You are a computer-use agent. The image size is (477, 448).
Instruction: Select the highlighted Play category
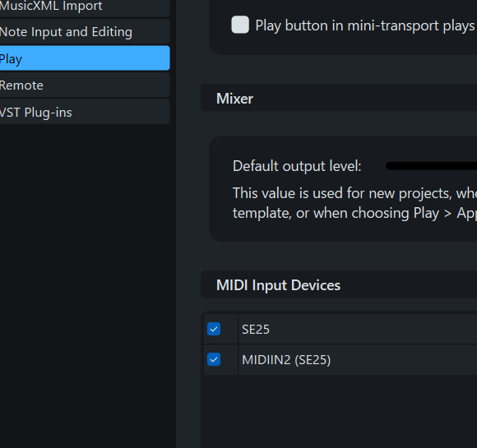click(x=85, y=58)
